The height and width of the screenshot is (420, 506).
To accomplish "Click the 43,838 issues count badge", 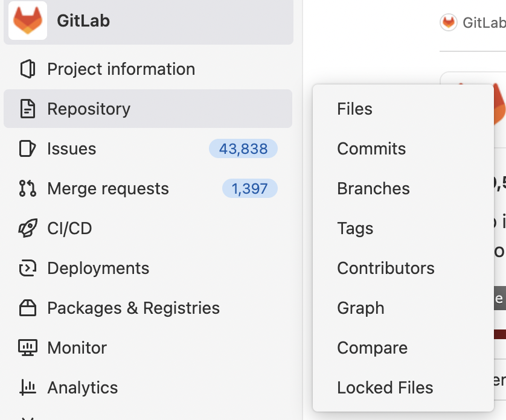I will click(x=243, y=148).
